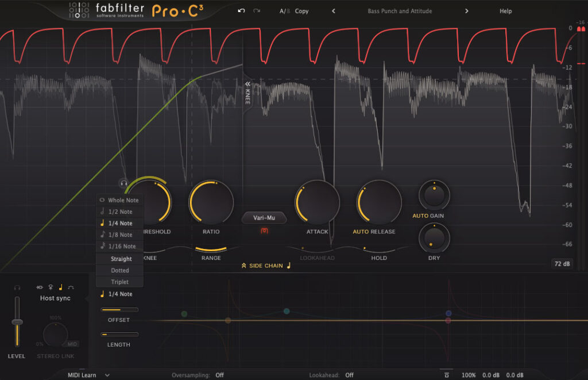
Task: Click the orange EQ node in side chain
Action: click(228, 320)
